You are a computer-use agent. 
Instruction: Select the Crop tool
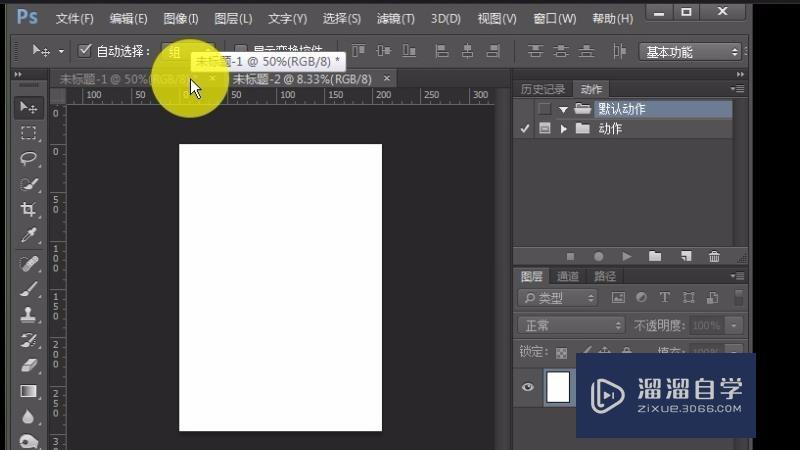pyautogui.click(x=29, y=210)
